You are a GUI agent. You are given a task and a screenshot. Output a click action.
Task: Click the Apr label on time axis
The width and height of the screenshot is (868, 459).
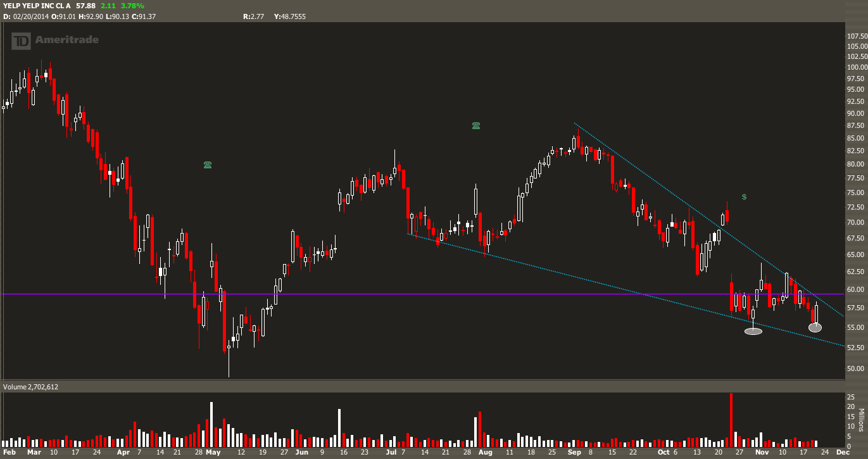click(123, 453)
